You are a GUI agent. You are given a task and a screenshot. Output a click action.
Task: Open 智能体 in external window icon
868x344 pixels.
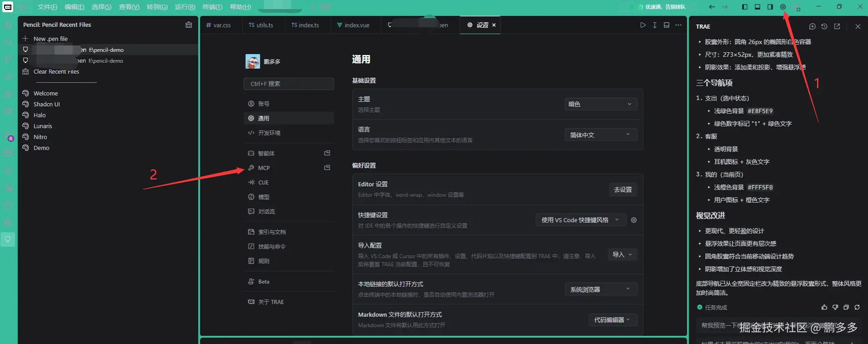click(x=327, y=153)
